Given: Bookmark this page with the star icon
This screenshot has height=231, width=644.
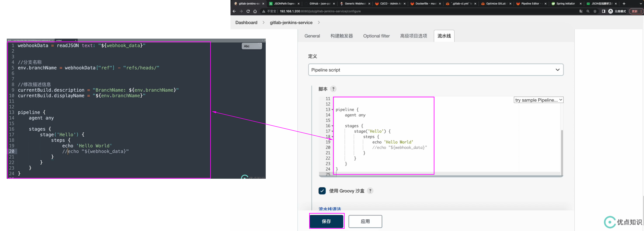Looking at the screenshot, I should coord(595,11).
